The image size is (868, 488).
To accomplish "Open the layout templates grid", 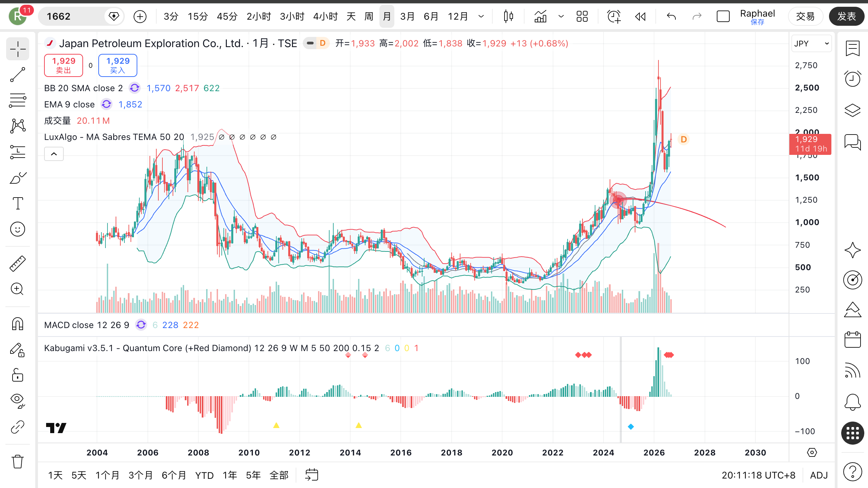I will coord(582,16).
